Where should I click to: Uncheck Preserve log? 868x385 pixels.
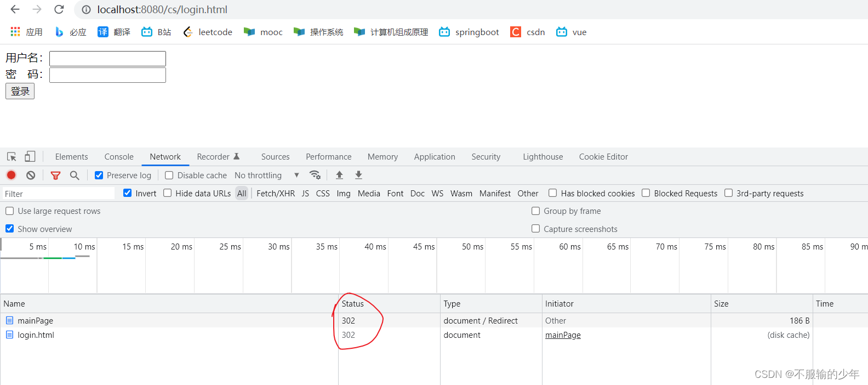(99, 175)
